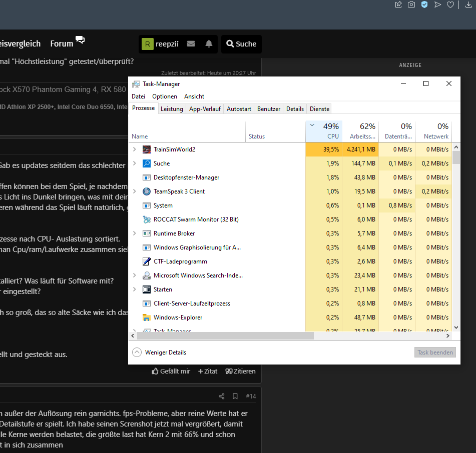
Task: Click the TeamSpeak 3 Client icon
Action: (x=147, y=191)
